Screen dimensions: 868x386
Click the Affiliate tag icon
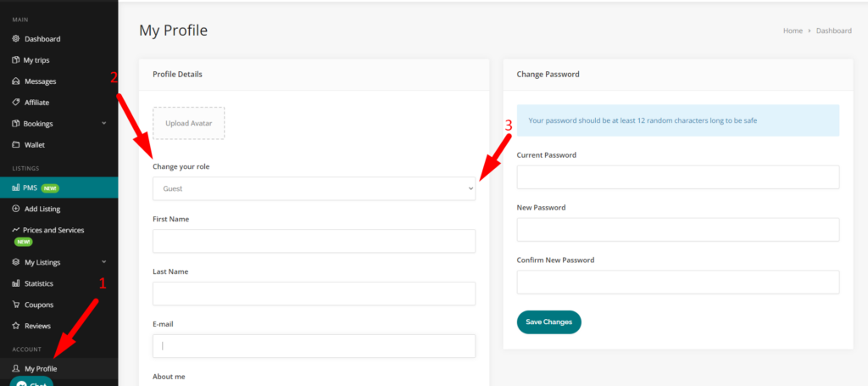[x=16, y=103]
